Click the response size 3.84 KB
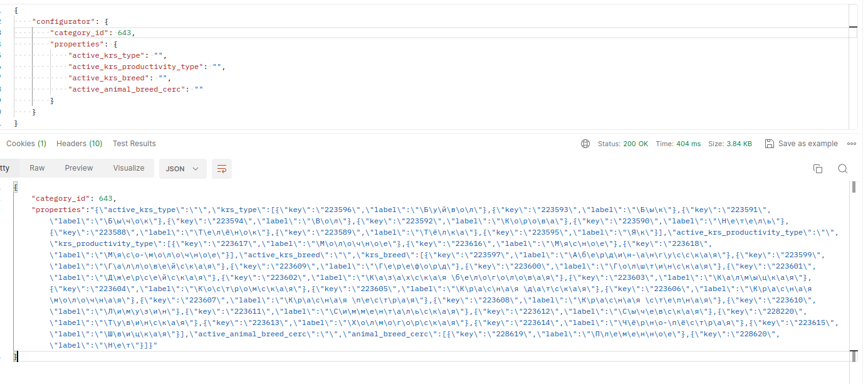 [739, 144]
